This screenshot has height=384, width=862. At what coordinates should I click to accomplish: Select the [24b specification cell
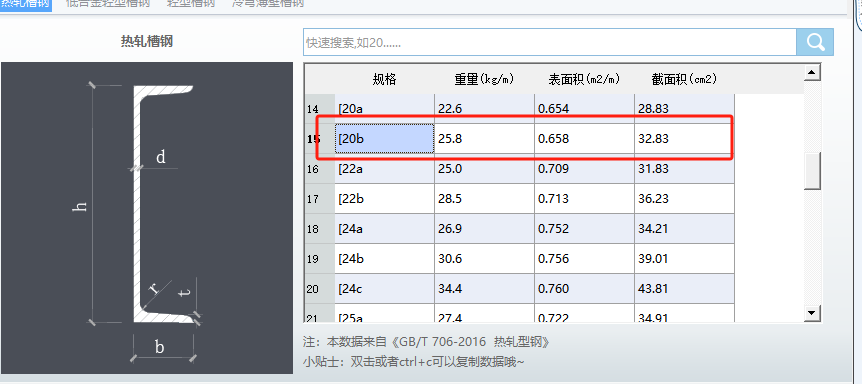pyautogui.click(x=384, y=258)
